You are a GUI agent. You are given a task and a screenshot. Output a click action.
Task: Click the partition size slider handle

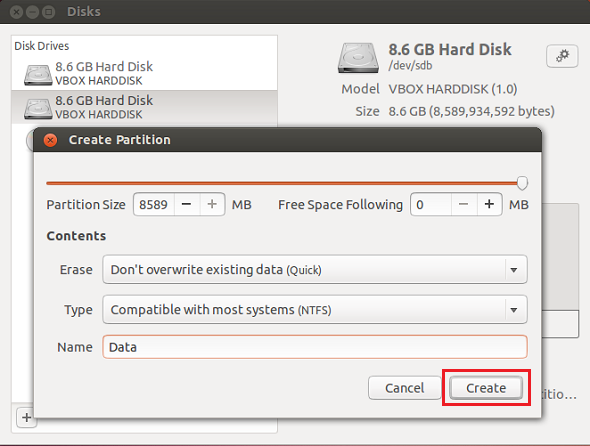click(x=522, y=183)
